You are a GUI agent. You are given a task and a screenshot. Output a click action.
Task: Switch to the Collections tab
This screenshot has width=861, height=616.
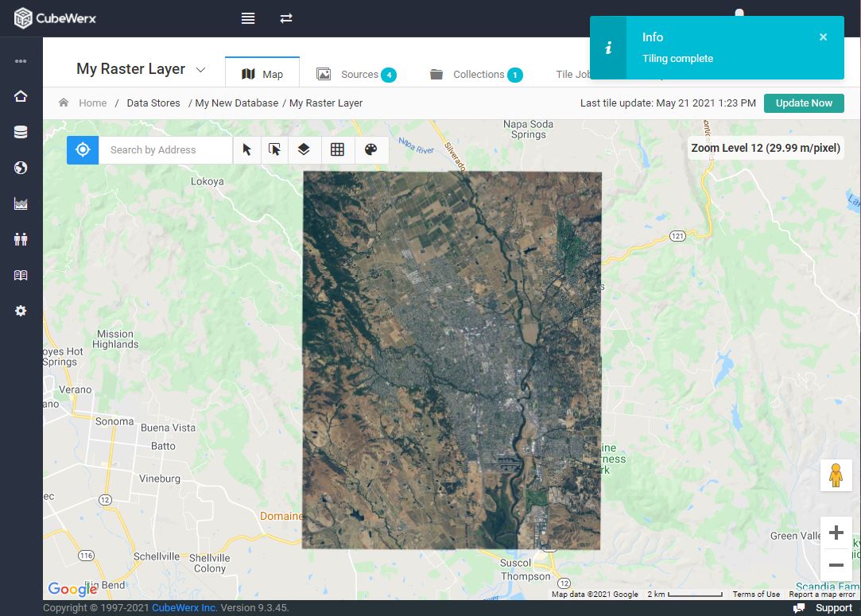tap(475, 74)
